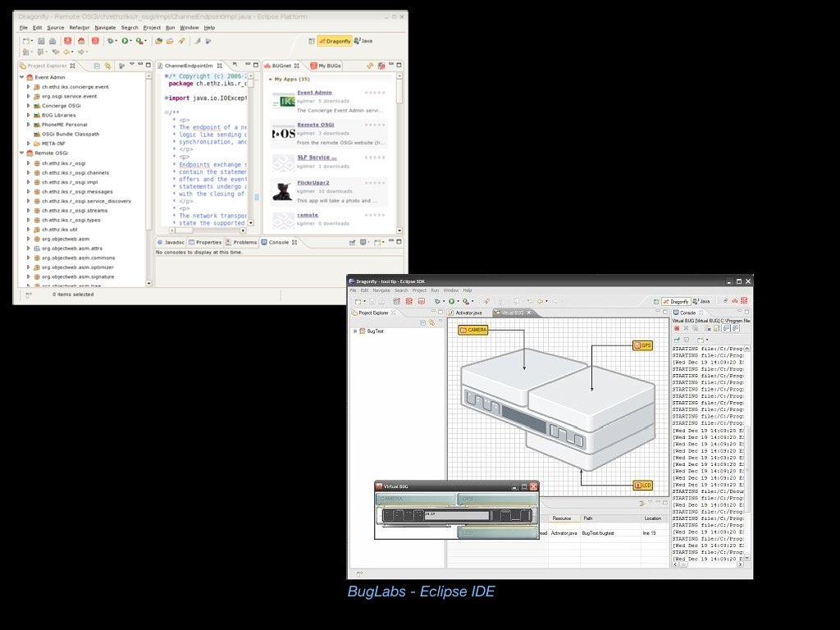Close the Virtual BUG editor tab
Screen dimensions: 840x630
(529, 313)
